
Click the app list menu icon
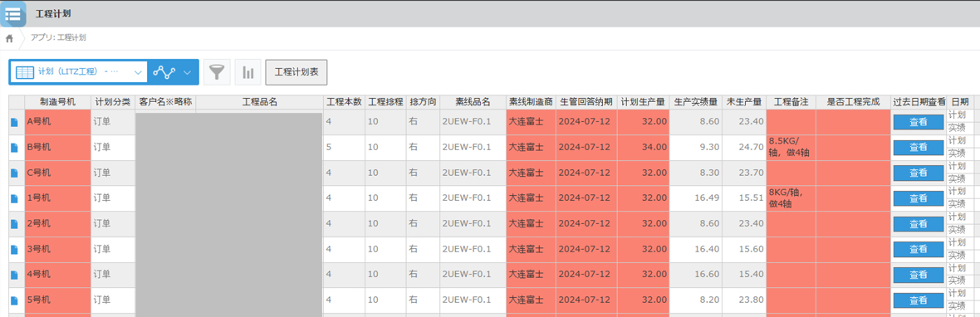coord(13,14)
